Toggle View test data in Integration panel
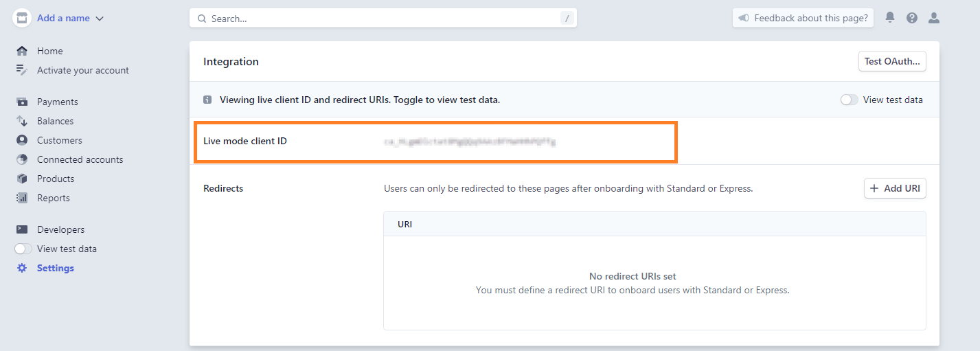980x351 pixels. [x=850, y=100]
